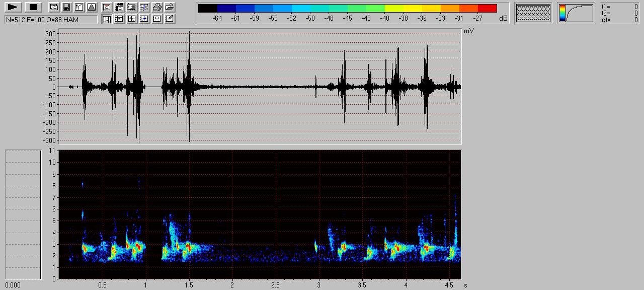Click the floppy disk save icon
The image size is (644, 290).
coord(66,7)
